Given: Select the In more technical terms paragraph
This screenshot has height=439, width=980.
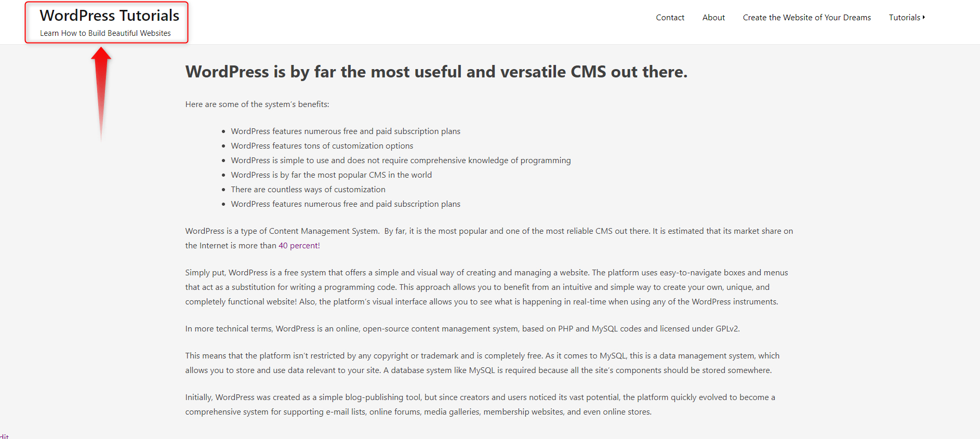Looking at the screenshot, I should [462, 329].
